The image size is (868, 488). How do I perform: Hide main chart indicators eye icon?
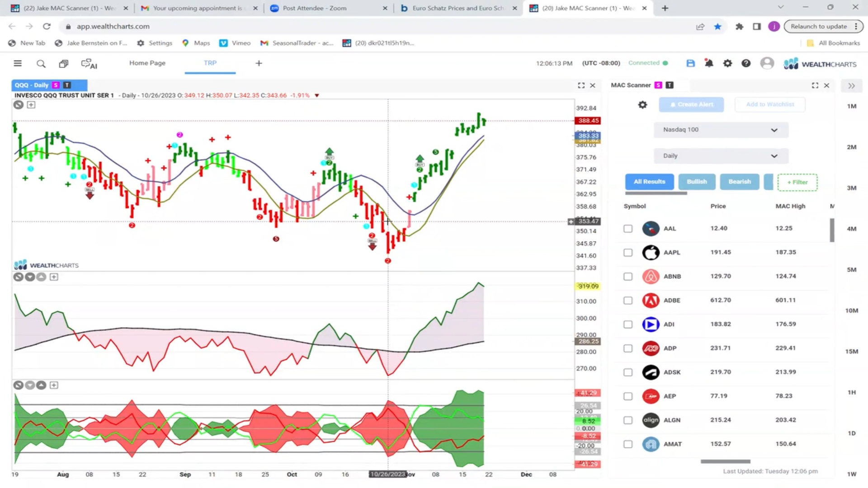point(18,105)
